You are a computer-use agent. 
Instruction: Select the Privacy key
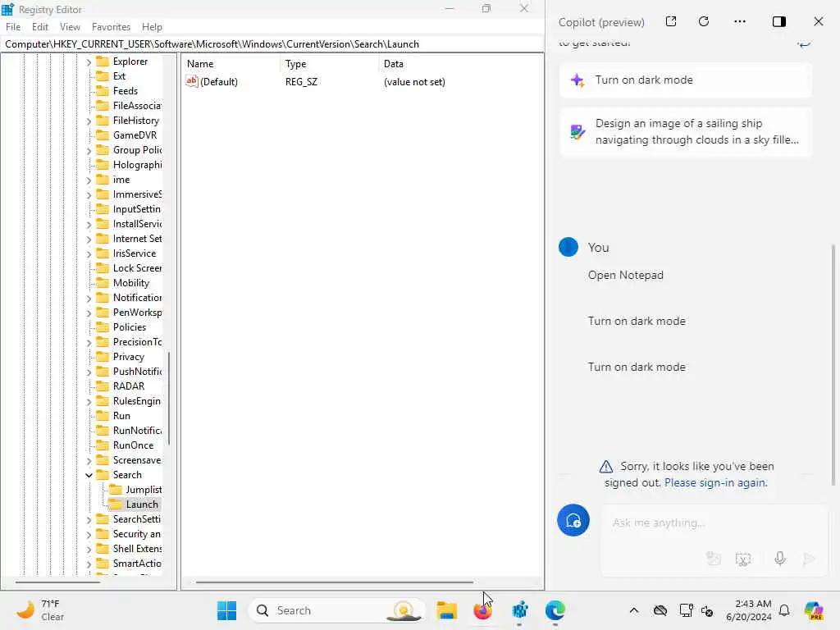[x=129, y=357]
